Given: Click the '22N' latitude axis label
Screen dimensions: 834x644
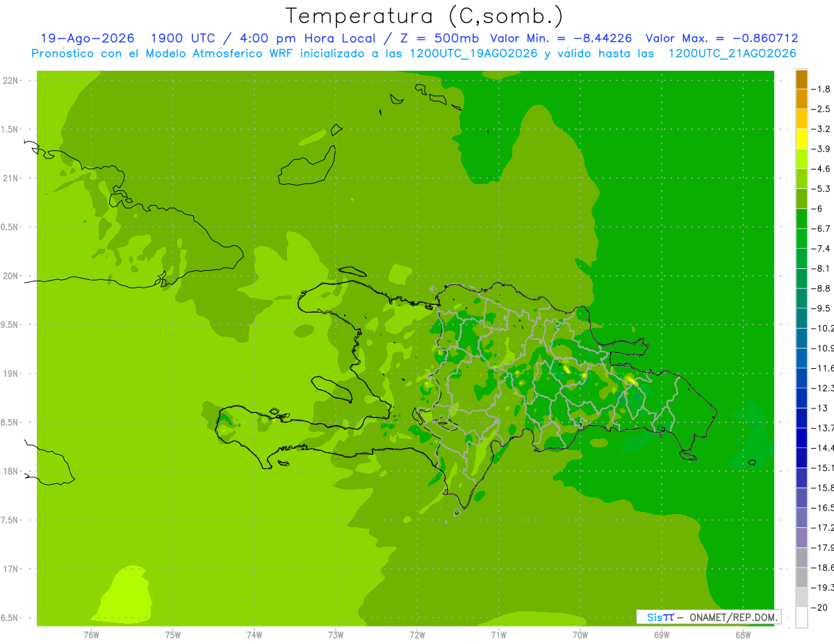Looking at the screenshot, I should tap(10, 80).
